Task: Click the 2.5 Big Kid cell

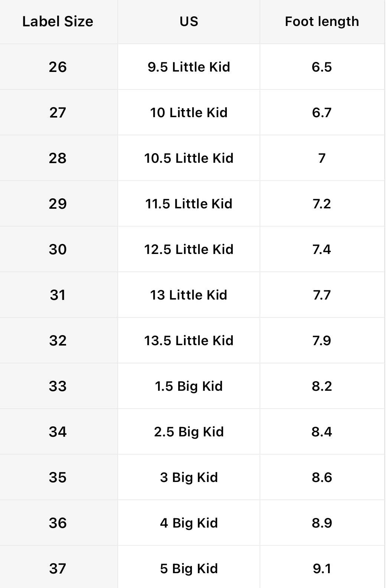Action: pos(189,432)
